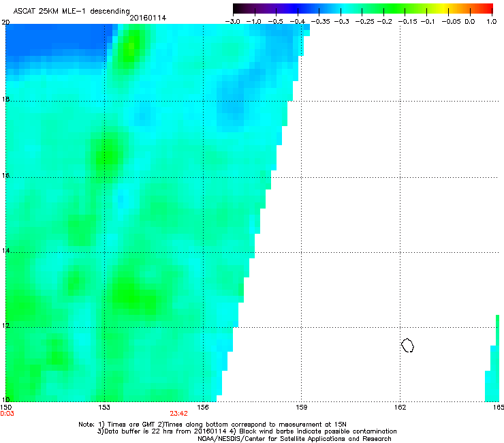Click the latitude label 14 on left axis
The width and height of the screenshot is (504, 443).
5,250
